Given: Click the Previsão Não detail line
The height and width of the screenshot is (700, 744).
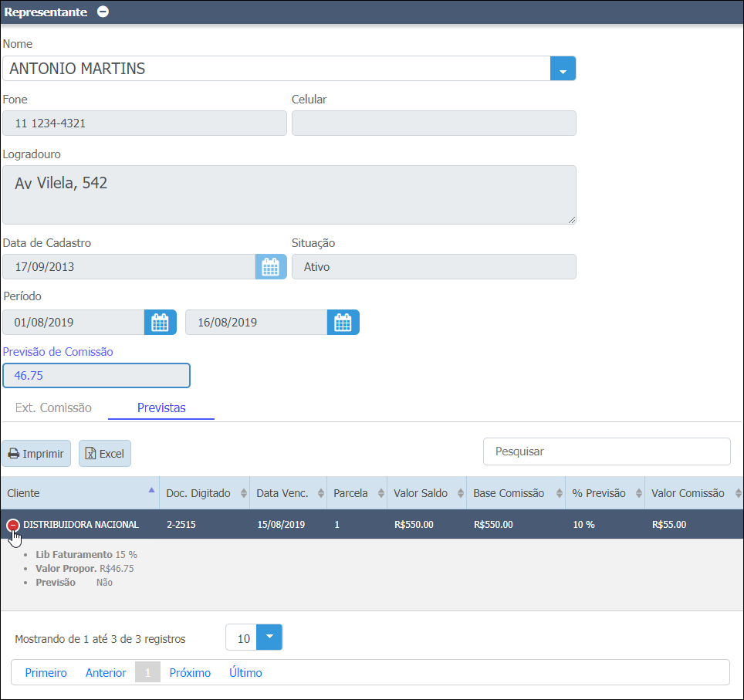Looking at the screenshot, I should [x=74, y=583].
